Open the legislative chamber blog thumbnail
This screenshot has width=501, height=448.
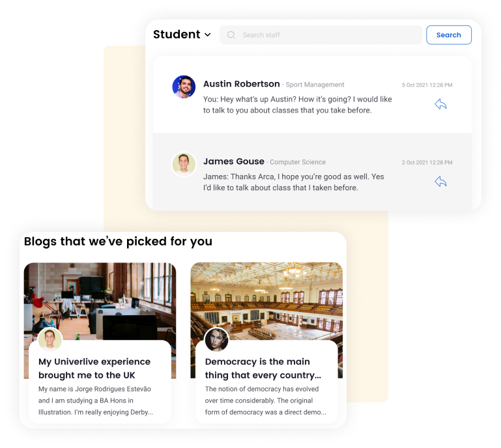pos(266,301)
